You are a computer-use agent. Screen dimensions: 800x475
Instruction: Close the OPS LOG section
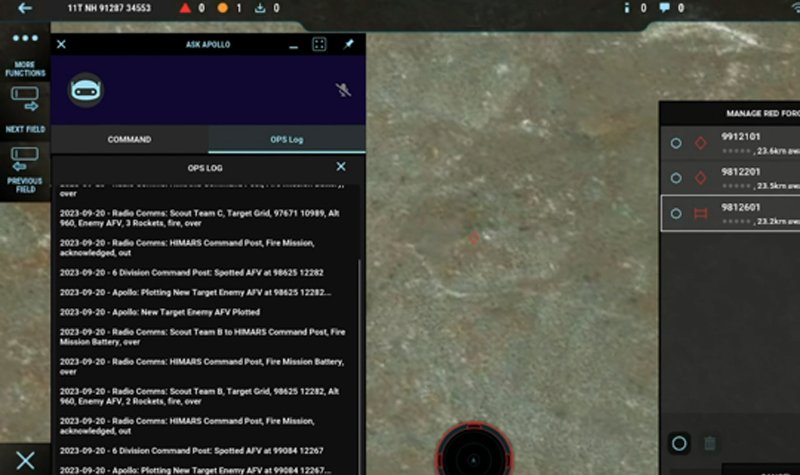(x=341, y=166)
